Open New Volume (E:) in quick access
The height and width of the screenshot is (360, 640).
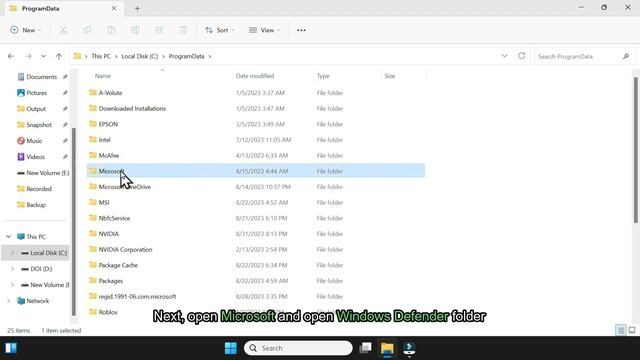pos(43,173)
